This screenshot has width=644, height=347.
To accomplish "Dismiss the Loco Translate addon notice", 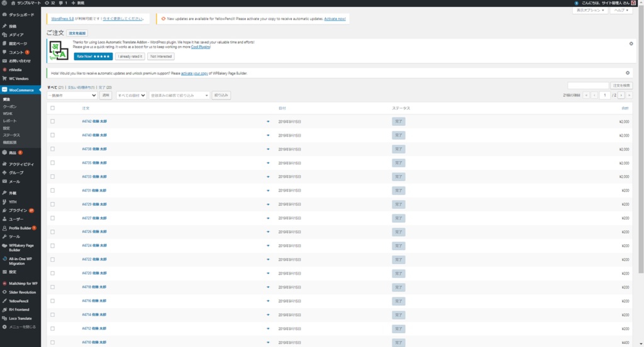I will click(631, 43).
